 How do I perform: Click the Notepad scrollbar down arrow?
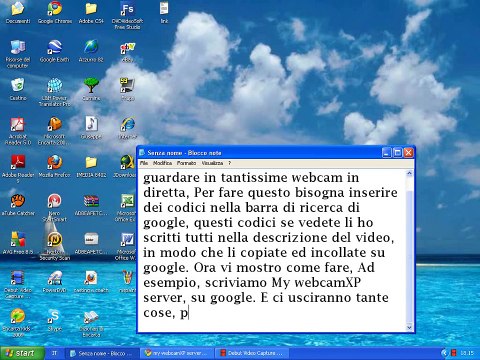click(409, 328)
